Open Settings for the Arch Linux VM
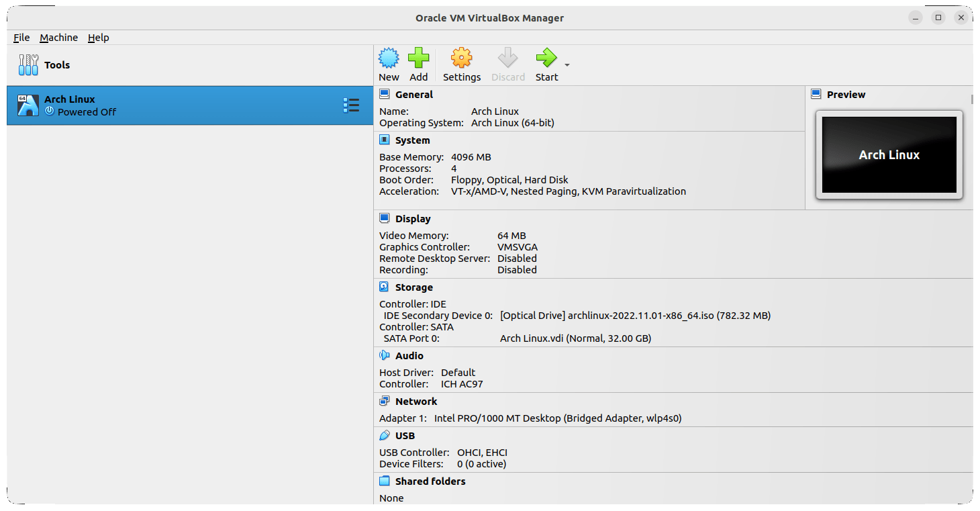The image size is (980, 511). [461, 64]
